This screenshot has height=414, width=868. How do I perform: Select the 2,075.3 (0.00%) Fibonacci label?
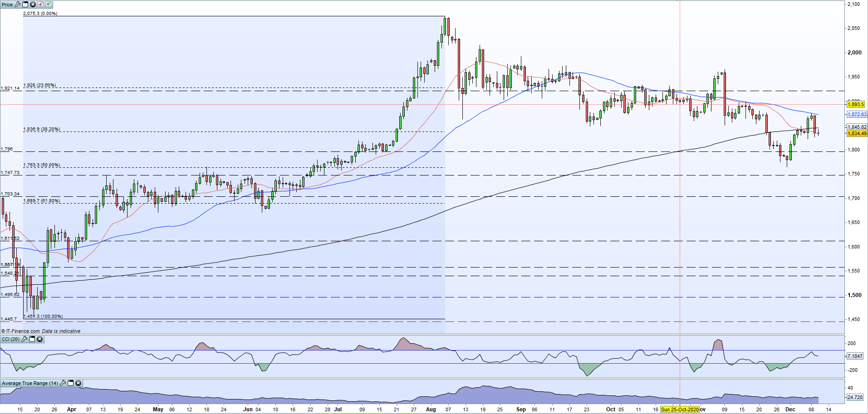(40, 14)
